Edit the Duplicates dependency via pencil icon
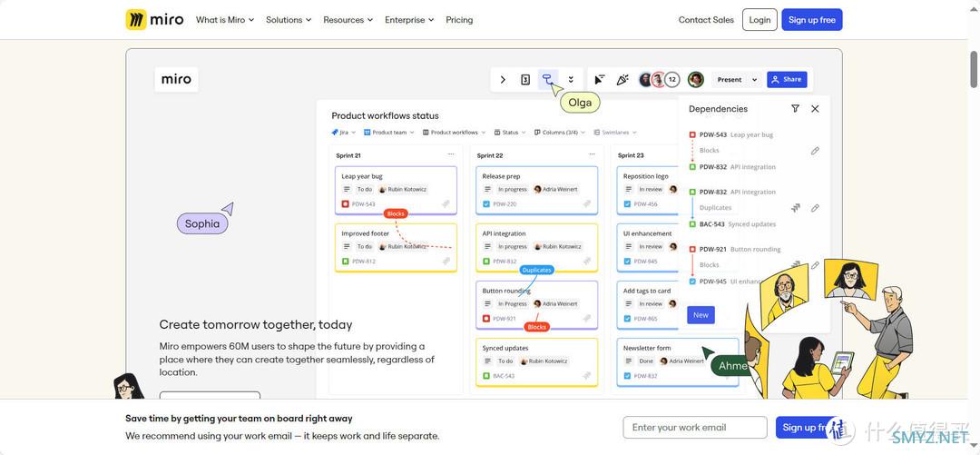This screenshot has height=455, width=980. pos(815,208)
